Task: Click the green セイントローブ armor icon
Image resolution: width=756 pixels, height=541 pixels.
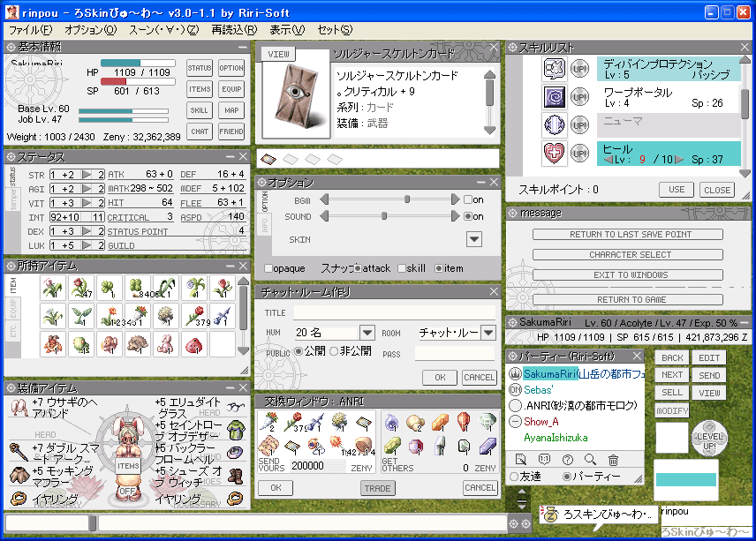Action: tap(235, 430)
